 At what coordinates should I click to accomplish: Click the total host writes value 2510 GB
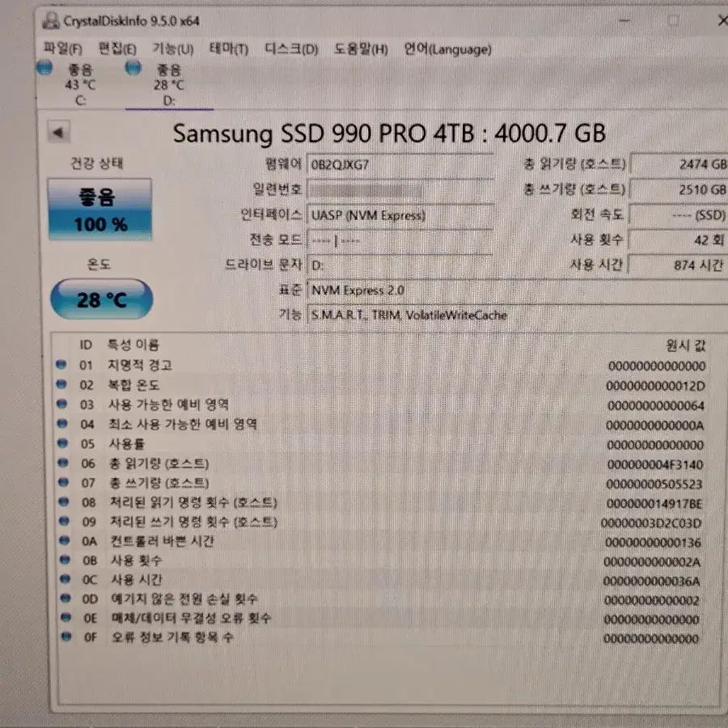(679, 189)
